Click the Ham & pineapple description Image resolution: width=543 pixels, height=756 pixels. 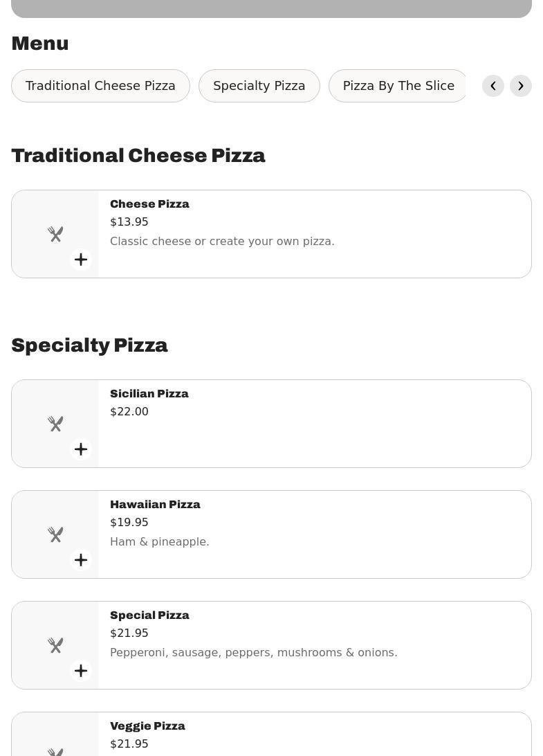click(x=160, y=542)
